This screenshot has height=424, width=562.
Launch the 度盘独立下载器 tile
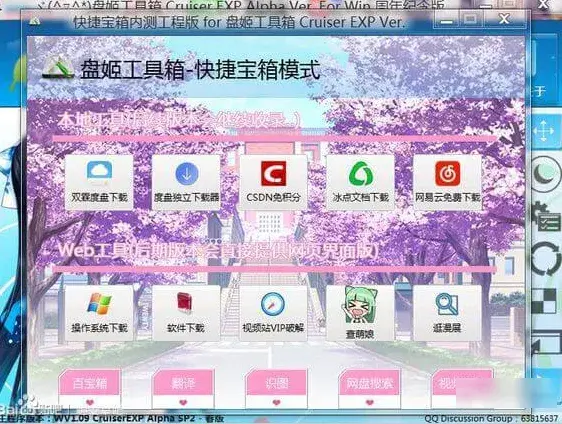point(186,182)
